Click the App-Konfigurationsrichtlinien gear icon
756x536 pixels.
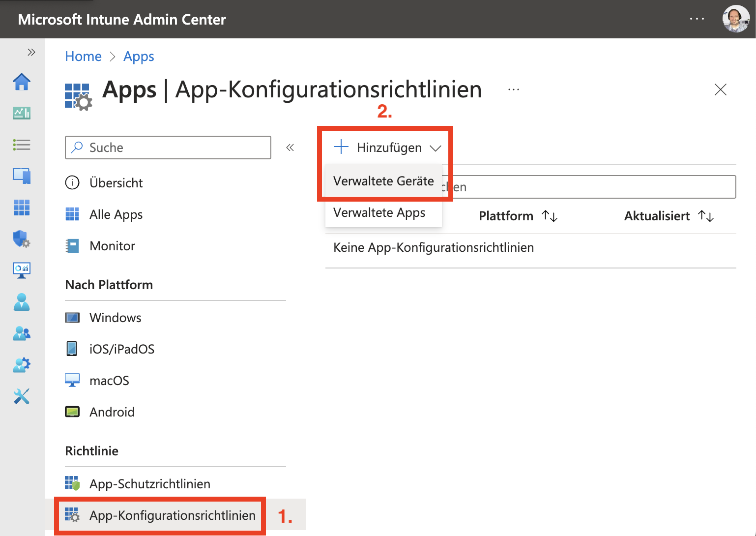(72, 515)
